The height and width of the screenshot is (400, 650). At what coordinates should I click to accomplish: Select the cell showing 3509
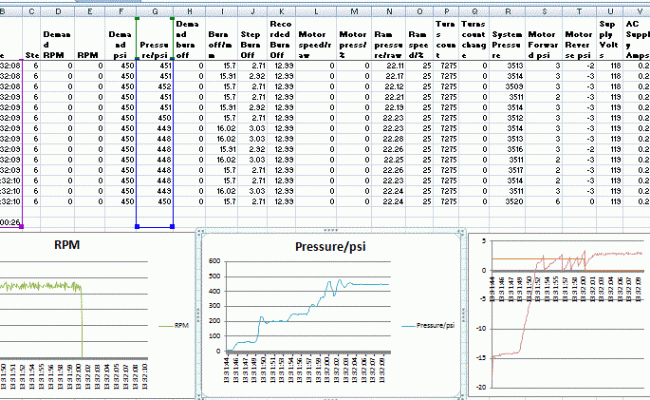coord(507,87)
